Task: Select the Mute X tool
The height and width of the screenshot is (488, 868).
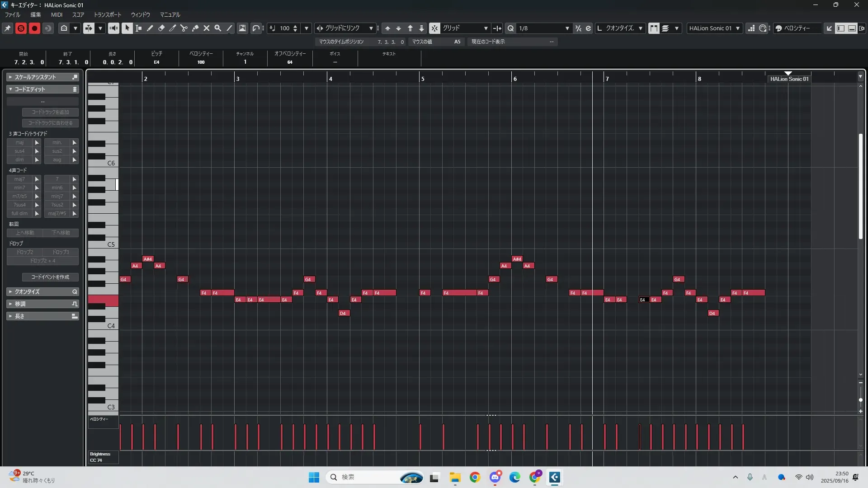Action: pos(207,28)
